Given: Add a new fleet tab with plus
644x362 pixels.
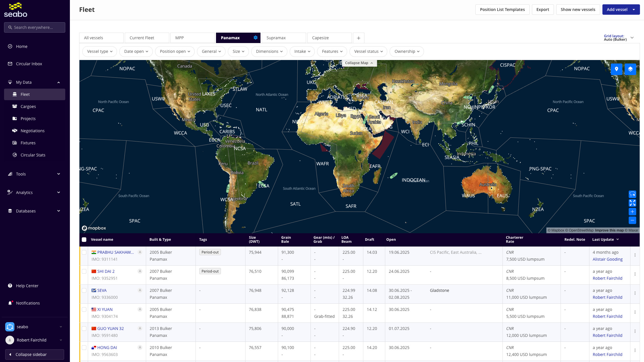Looking at the screenshot, I should 358,38.
